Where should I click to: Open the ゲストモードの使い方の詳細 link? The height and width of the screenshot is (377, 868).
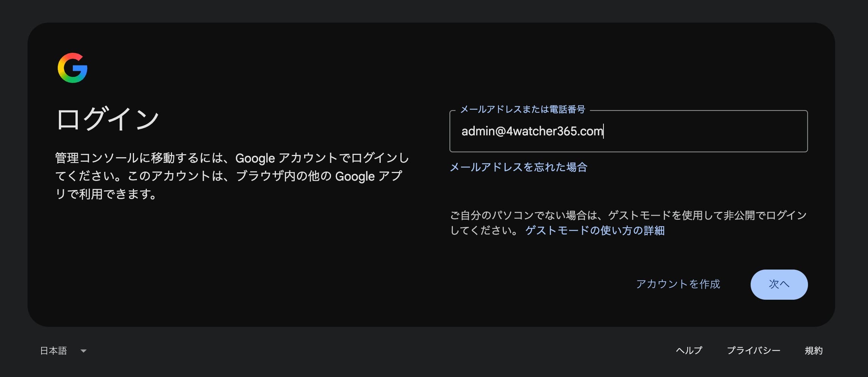click(595, 230)
